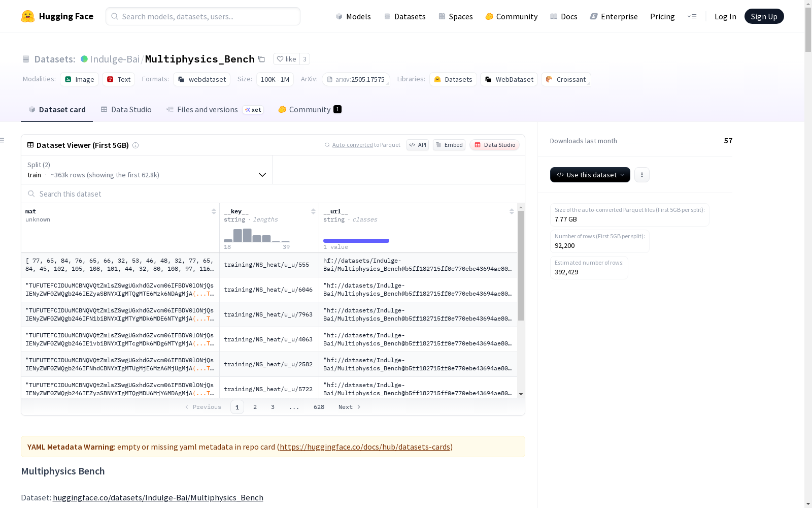Image resolution: width=812 pixels, height=508 pixels.
Task: Click the __key__ lengths histogram
Action: tap(257, 235)
